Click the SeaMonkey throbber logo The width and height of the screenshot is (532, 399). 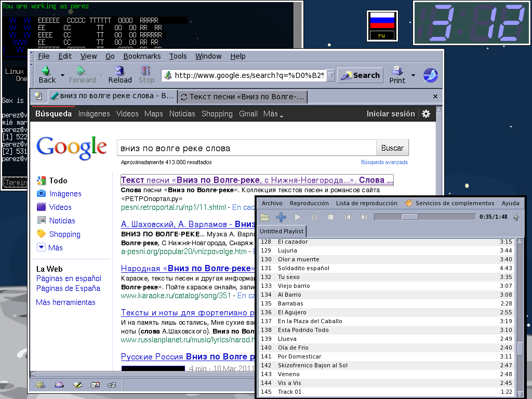[x=431, y=75]
